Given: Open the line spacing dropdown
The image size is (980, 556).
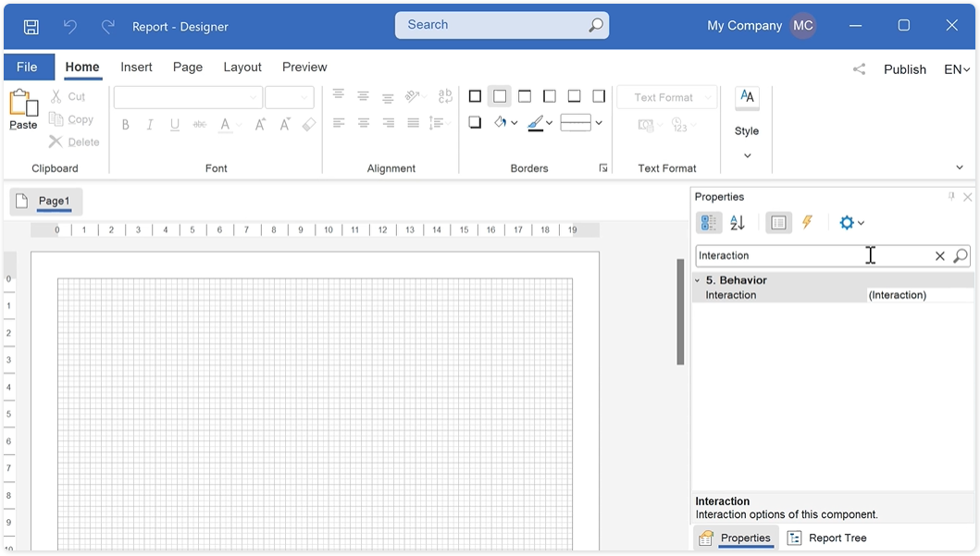Looking at the screenshot, I should point(440,123).
